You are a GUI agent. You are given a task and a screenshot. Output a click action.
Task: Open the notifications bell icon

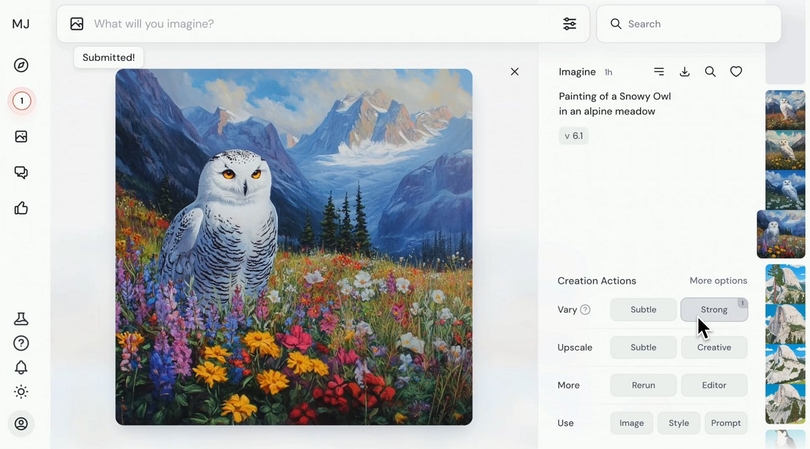(21, 367)
